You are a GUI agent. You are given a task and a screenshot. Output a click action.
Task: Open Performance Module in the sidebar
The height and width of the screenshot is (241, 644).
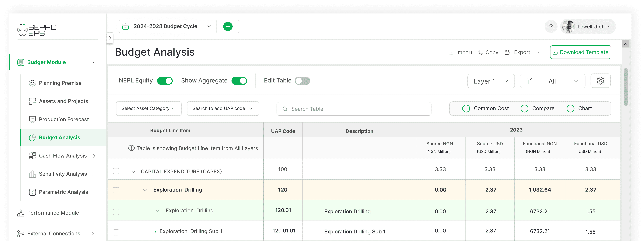click(x=53, y=213)
